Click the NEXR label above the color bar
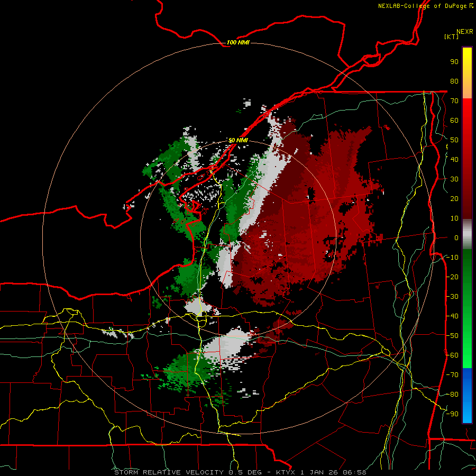The width and height of the screenshot is (476, 476). click(465, 32)
